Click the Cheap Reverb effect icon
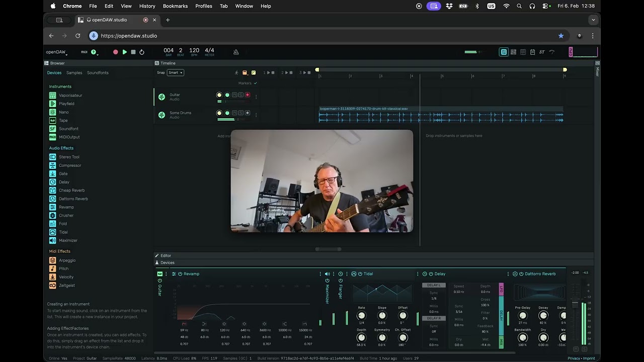 coord(52,190)
